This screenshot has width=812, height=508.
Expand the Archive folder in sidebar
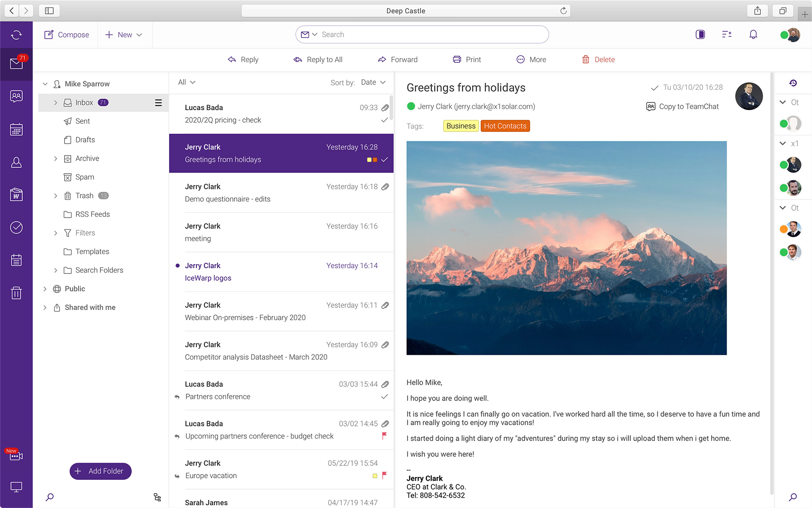55,158
